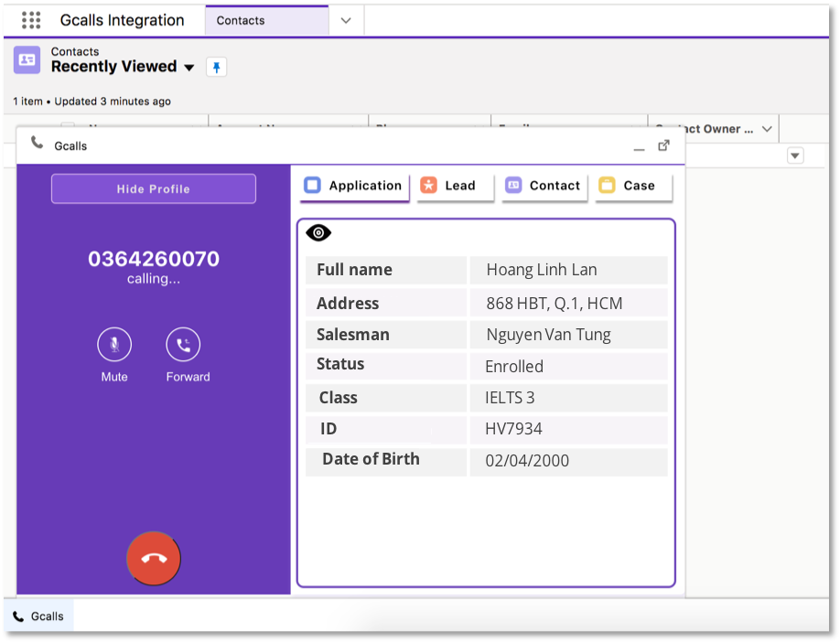
Task: Pop out the Gcalls panel window
Action: coord(663,145)
